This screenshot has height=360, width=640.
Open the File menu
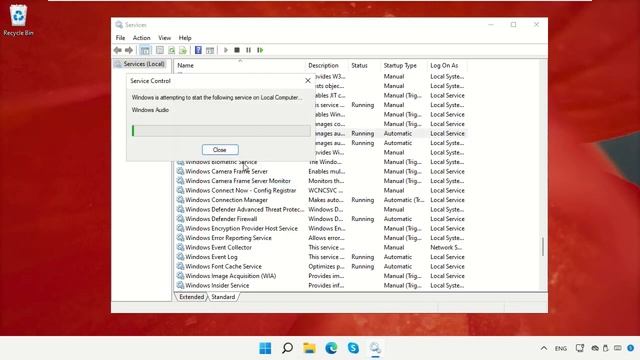pyautogui.click(x=120, y=38)
